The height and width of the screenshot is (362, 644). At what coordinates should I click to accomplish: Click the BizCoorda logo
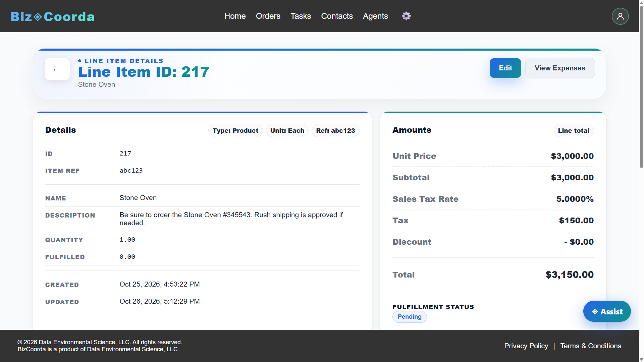(53, 16)
